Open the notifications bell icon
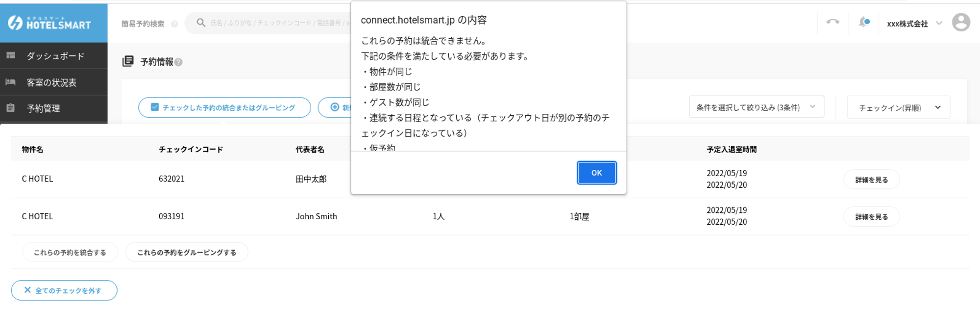Image resolution: width=980 pixels, height=311 pixels. tap(863, 22)
